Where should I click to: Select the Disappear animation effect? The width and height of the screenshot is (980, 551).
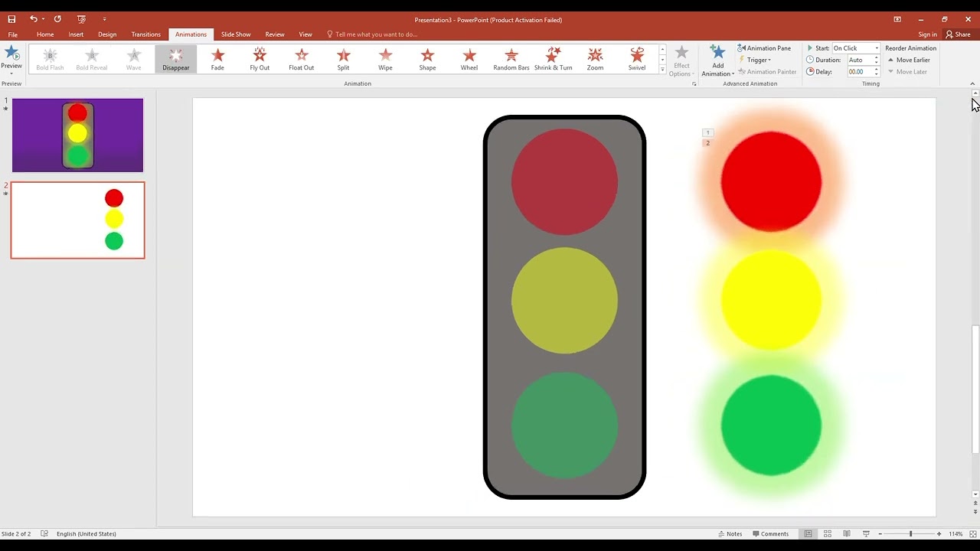point(175,59)
